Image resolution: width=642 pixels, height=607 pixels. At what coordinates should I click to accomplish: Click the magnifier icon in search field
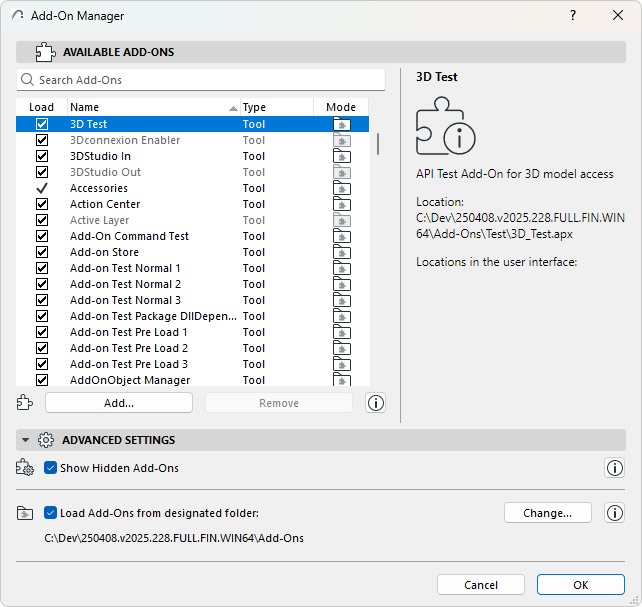tap(27, 79)
